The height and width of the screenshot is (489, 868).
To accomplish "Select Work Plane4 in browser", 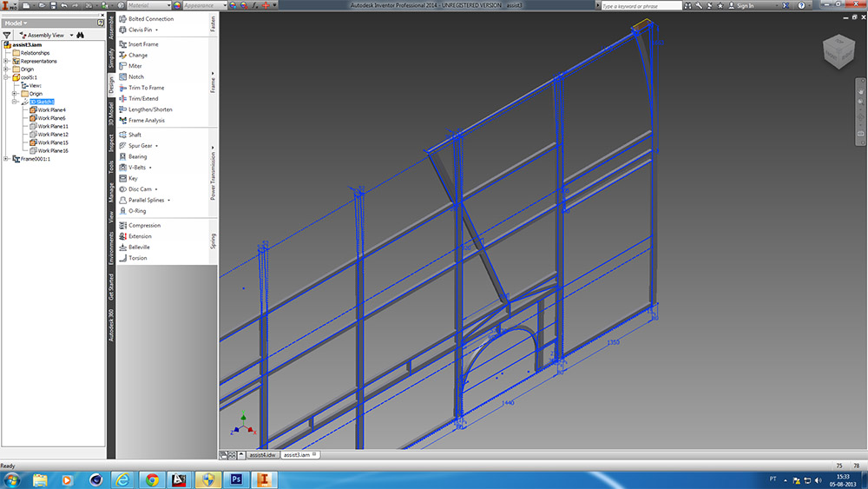I will [47, 110].
